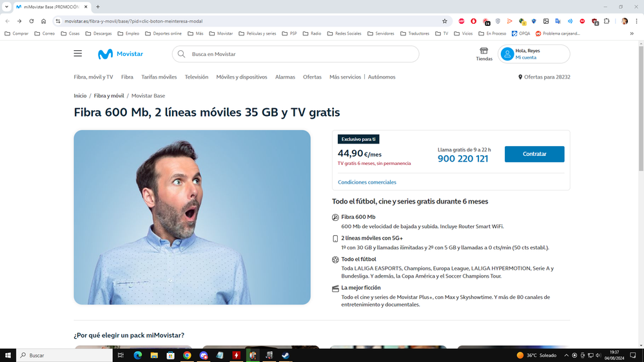The height and width of the screenshot is (362, 644).
Task: Go to the Autónomos section
Action: coord(382,77)
